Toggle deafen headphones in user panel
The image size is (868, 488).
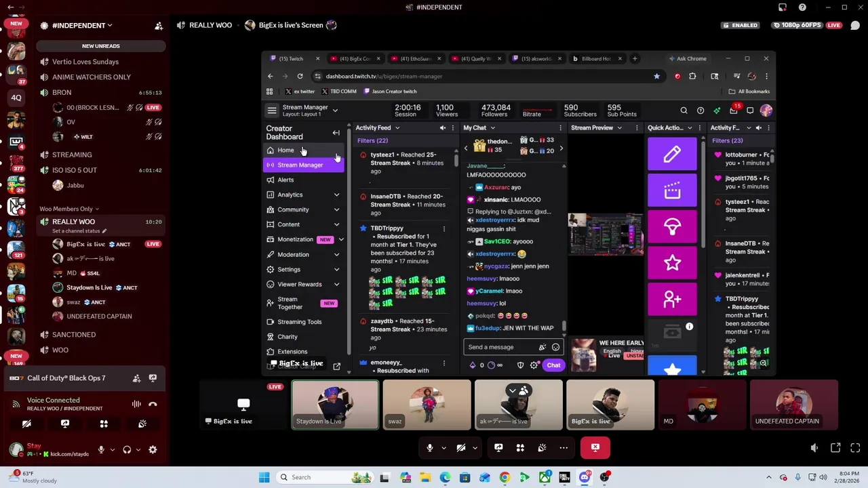(127, 449)
